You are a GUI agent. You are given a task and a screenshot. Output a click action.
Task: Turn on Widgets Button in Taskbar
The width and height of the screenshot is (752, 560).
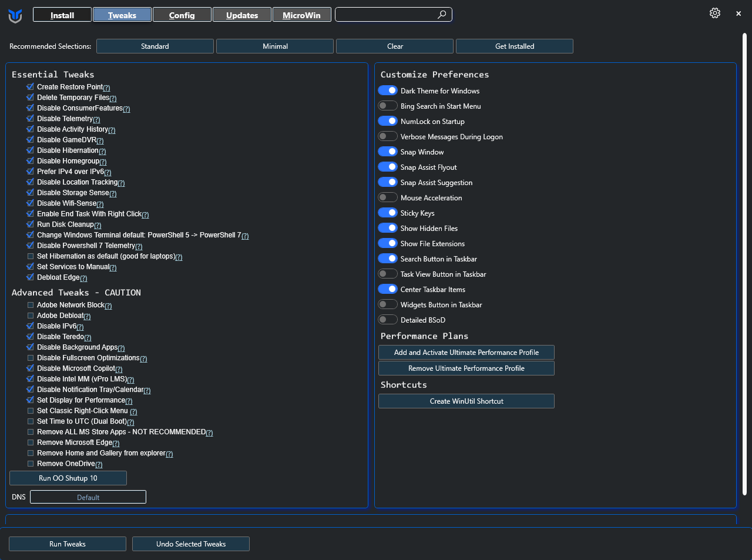(388, 304)
